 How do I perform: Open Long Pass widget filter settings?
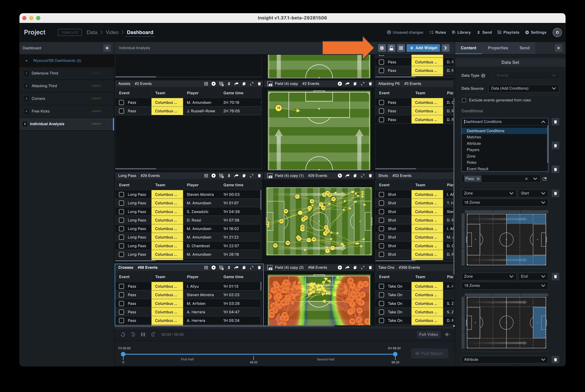206,176
